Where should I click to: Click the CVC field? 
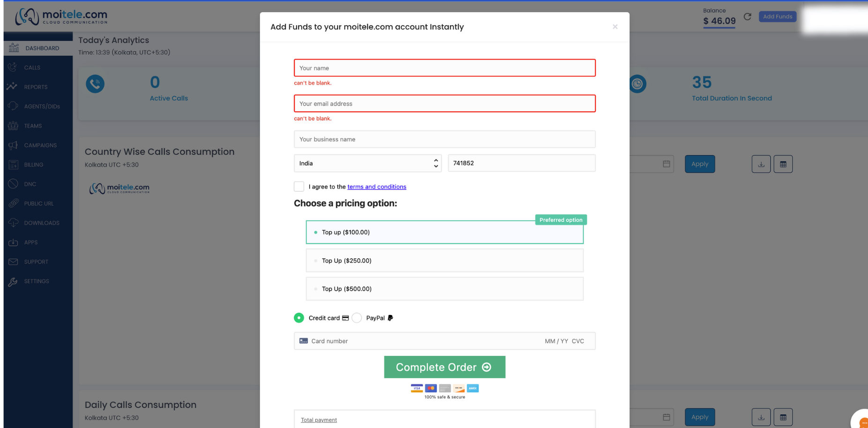pos(578,341)
